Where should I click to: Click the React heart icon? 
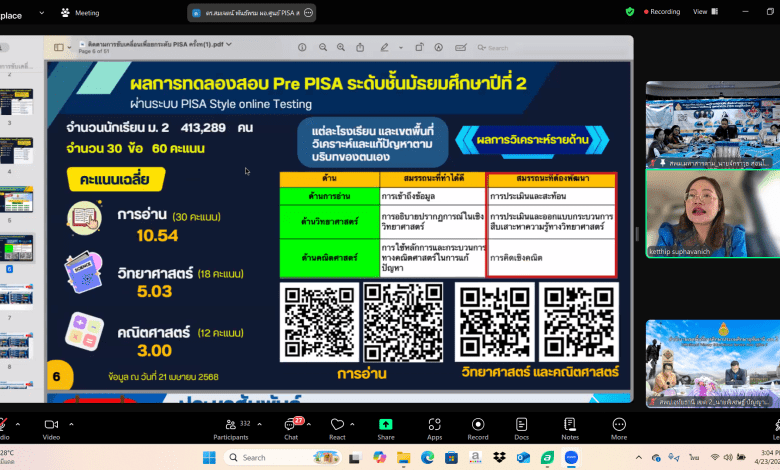pos(337,426)
